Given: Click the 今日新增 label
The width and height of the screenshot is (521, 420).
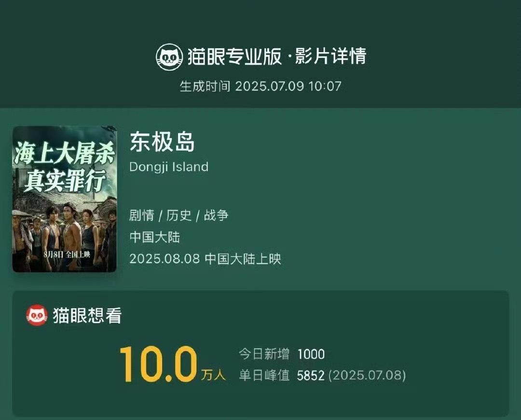Looking at the screenshot, I should pos(264,354).
